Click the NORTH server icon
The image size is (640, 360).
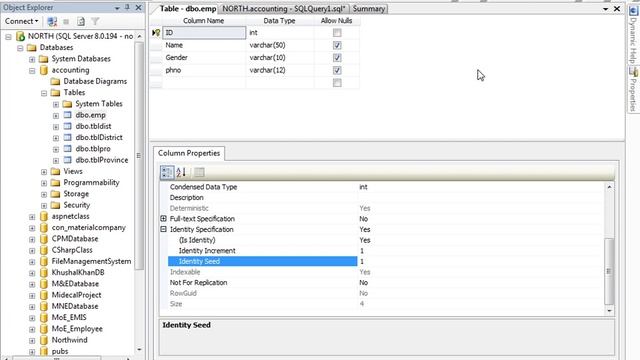(20, 36)
